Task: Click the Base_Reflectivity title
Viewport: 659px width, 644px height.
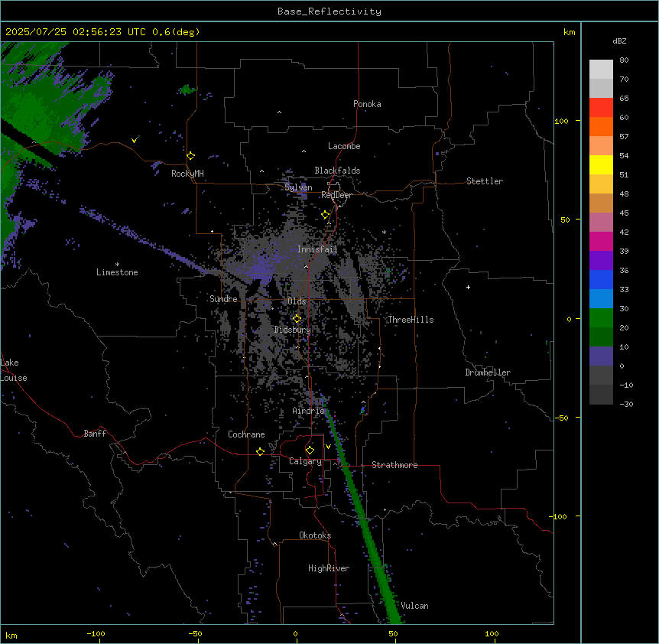Action: point(329,11)
